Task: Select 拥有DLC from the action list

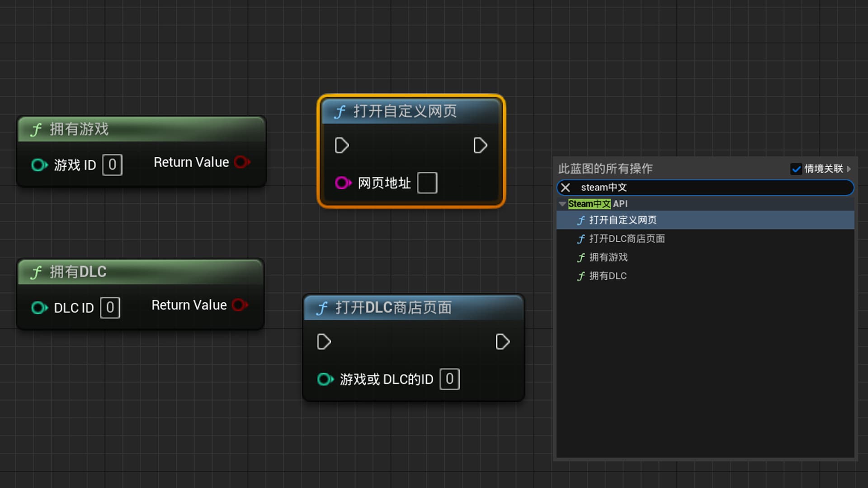Action: point(608,276)
